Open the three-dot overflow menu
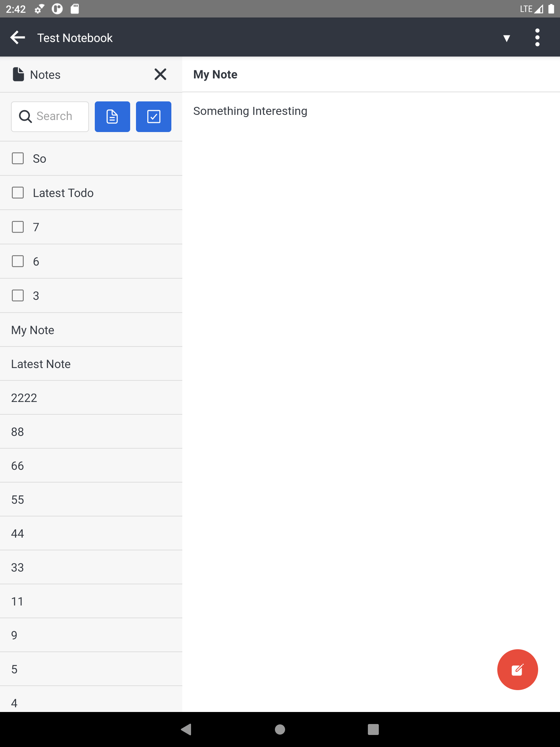Image resolution: width=560 pixels, height=747 pixels. pos(537,38)
